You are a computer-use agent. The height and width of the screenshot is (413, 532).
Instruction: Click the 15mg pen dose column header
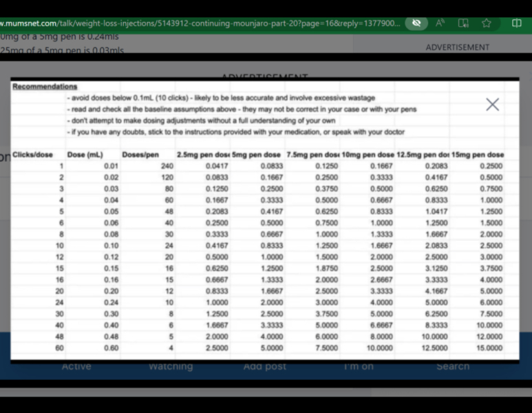(478, 154)
